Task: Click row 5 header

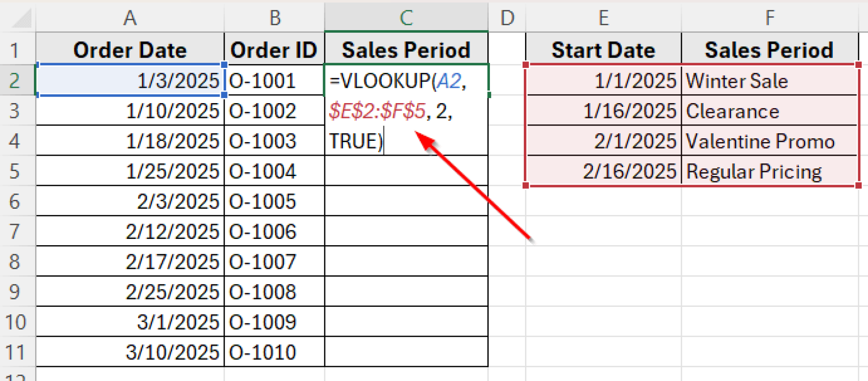Action: (15, 171)
